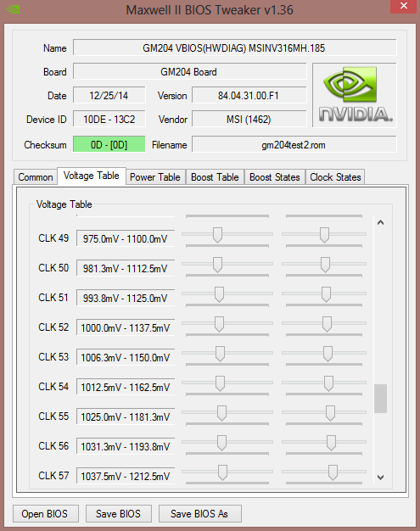Click the CLK 57 row label

pyautogui.click(x=53, y=476)
